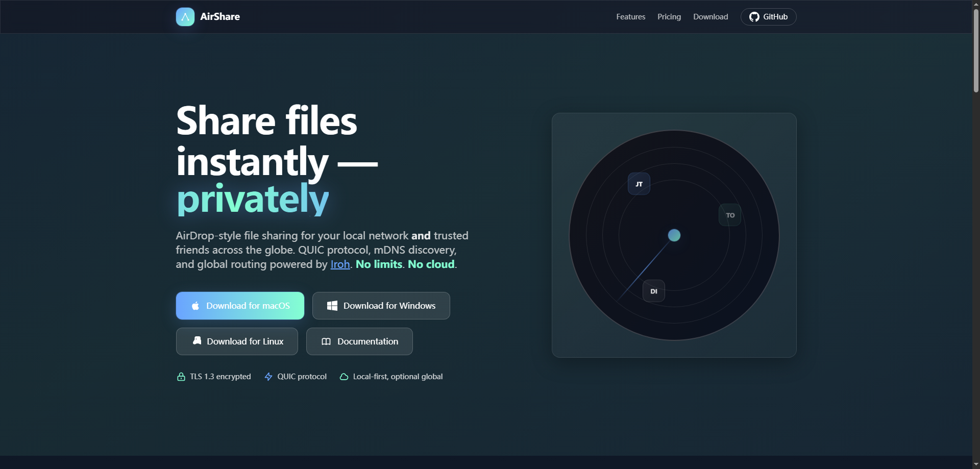
Task: Click the Linux penguin icon
Action: [x=197, y=341]
